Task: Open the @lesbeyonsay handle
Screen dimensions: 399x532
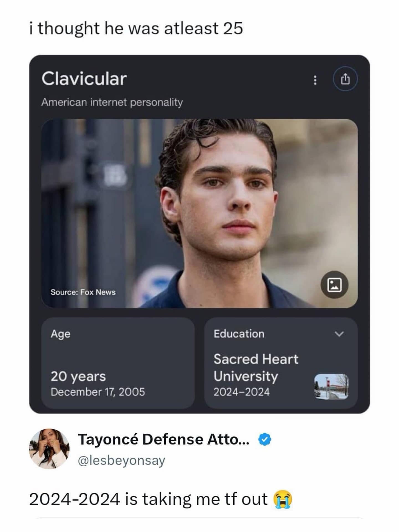Action: (122, 460)
